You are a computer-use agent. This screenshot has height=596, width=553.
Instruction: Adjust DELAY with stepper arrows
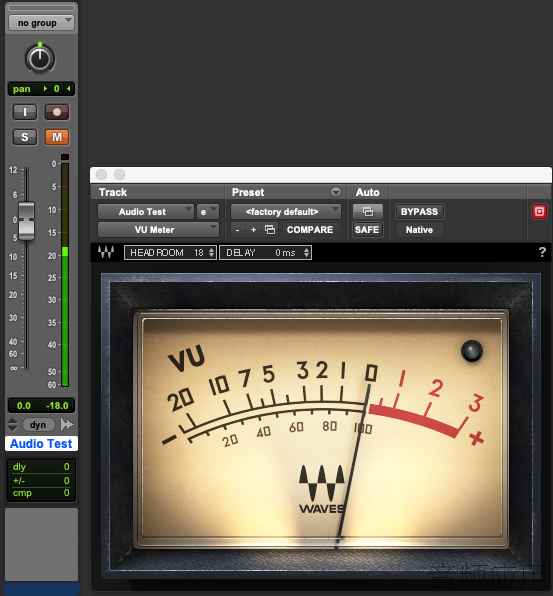[x=307, y=252]
